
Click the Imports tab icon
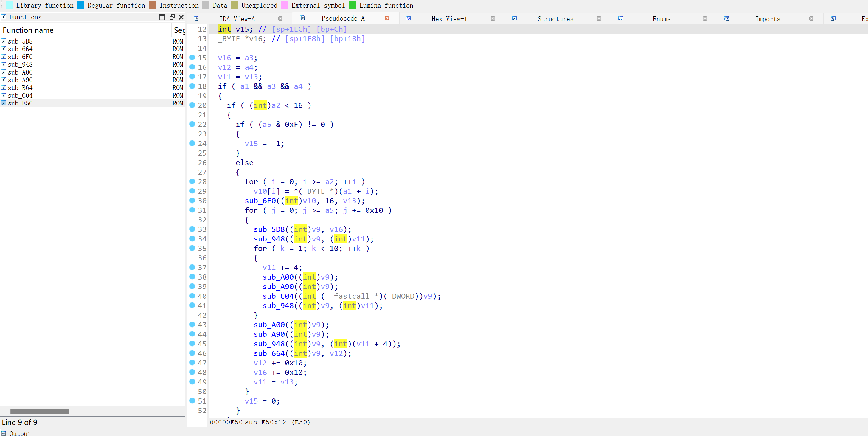(x=726, y=18)
